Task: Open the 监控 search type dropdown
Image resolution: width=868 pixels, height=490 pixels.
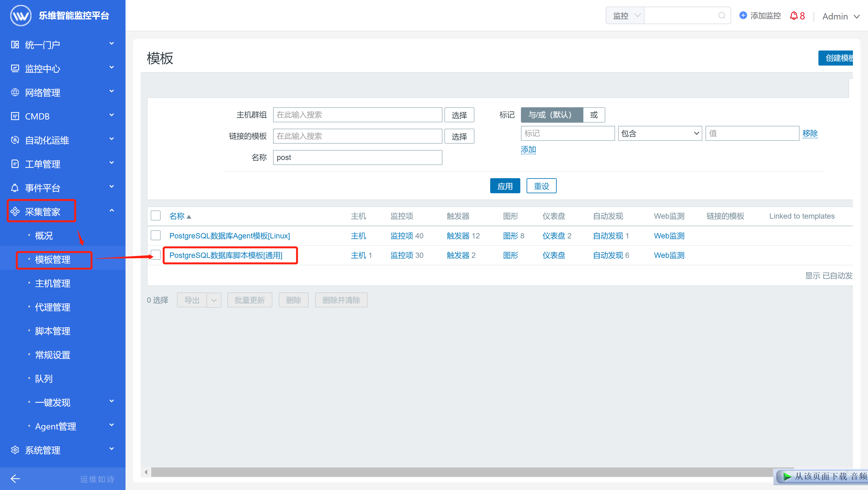Action: (625, 15)
